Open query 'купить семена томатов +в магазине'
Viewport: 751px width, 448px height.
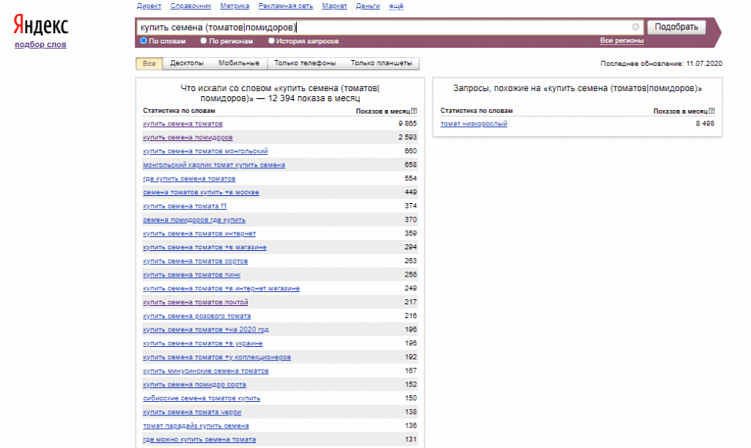coord(205,247)
